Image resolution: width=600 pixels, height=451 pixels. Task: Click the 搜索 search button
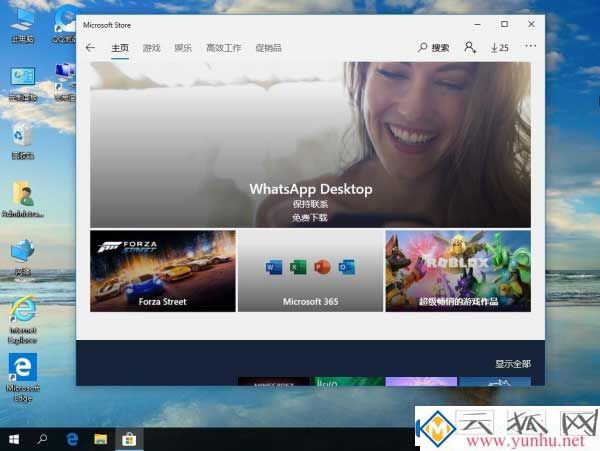click(434, 48)
